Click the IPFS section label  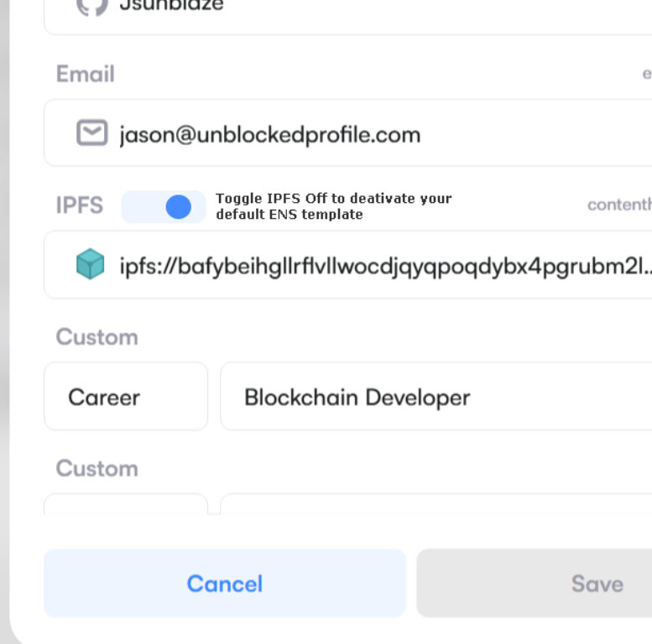pos(80,206)
